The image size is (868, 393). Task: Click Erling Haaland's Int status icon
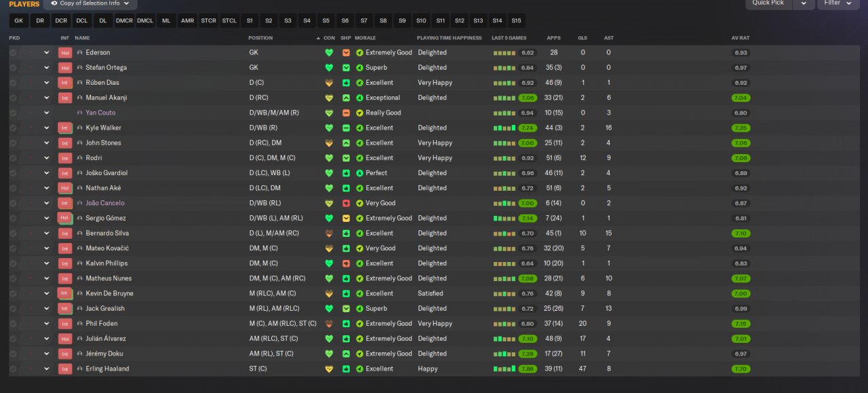65,369
